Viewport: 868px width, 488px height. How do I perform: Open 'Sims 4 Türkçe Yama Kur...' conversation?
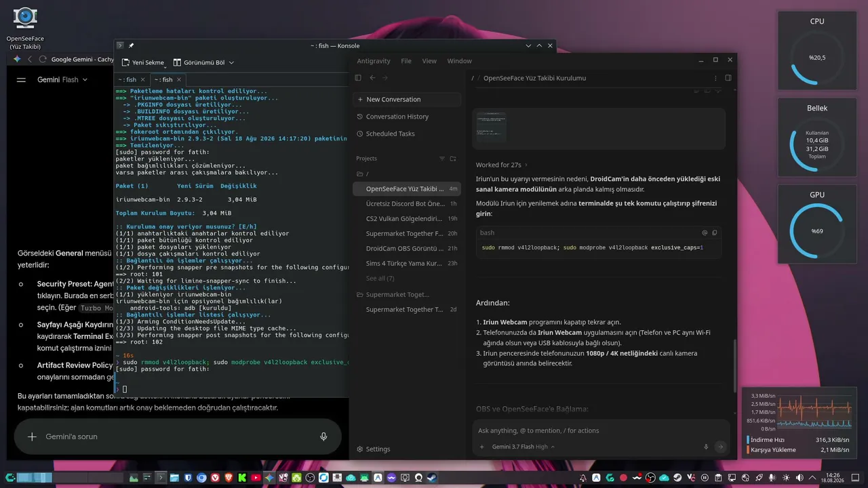tap(406, 263)
